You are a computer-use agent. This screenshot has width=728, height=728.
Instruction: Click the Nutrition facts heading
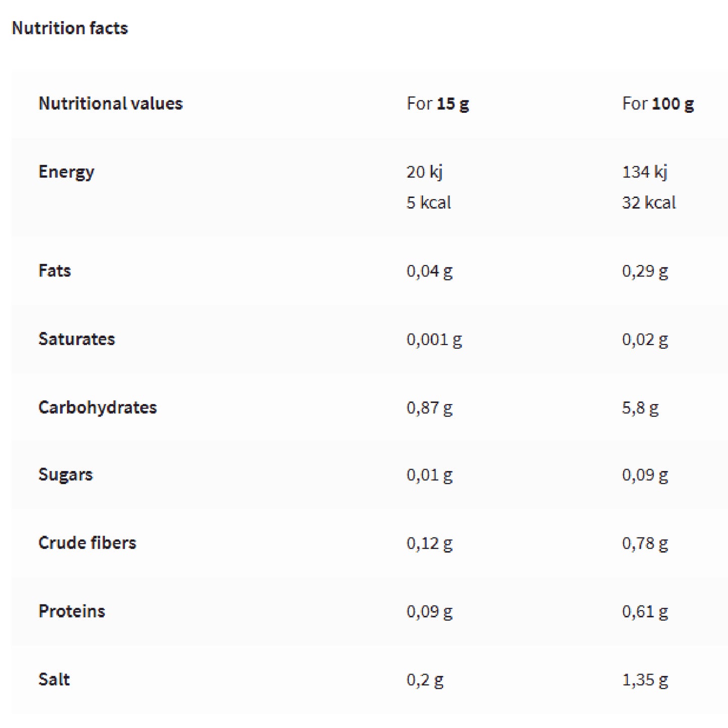(x=70, y=28)
